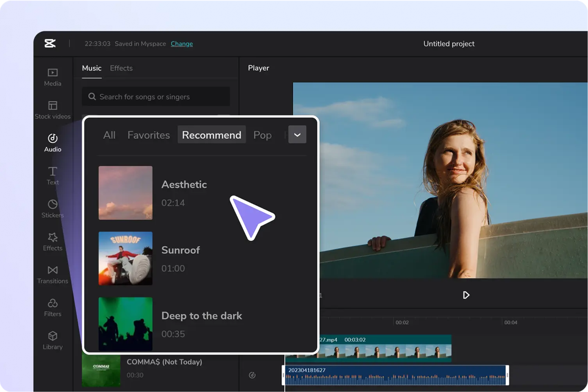
Task: Click the 22:33:03 timestamp
Action: [97, 44]
